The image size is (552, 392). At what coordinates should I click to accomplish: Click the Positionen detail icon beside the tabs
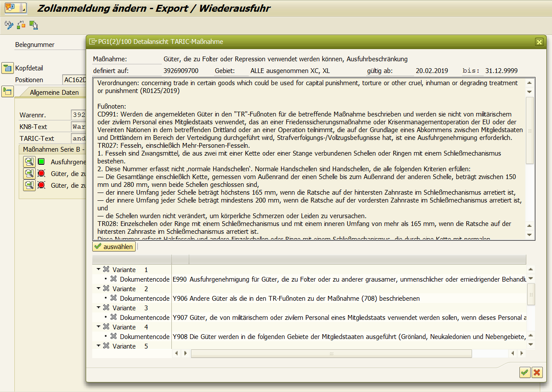(7, 91)
